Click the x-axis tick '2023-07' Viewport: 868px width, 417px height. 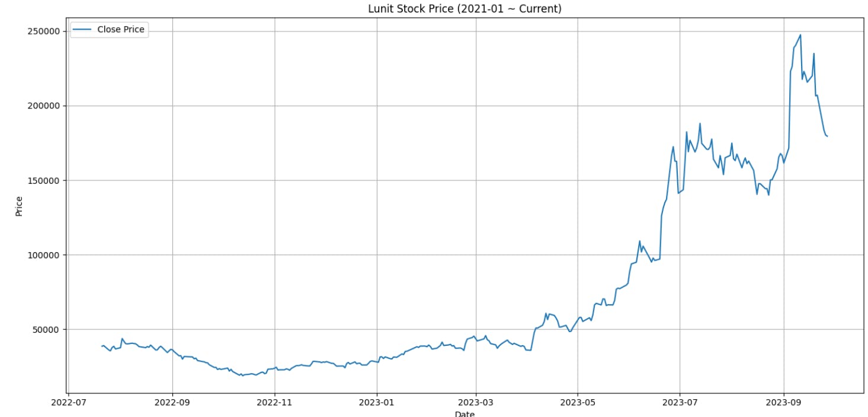pos(680,402)
